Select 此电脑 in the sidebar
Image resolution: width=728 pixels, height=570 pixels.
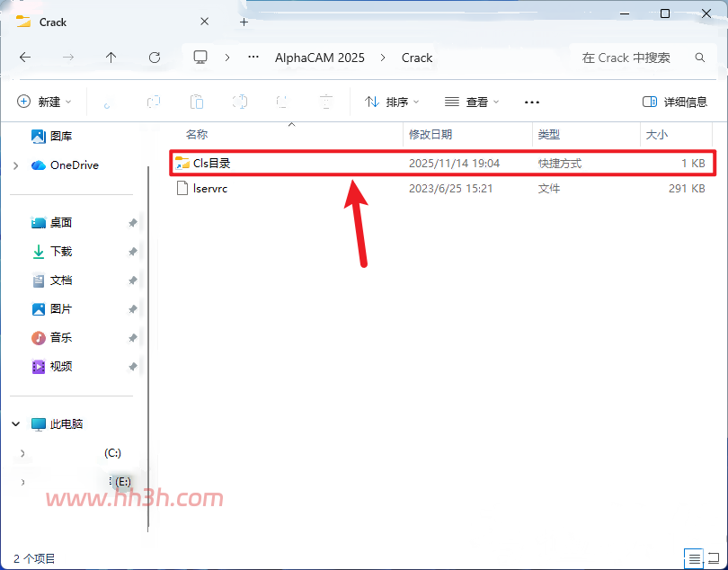tap(58, 423)
